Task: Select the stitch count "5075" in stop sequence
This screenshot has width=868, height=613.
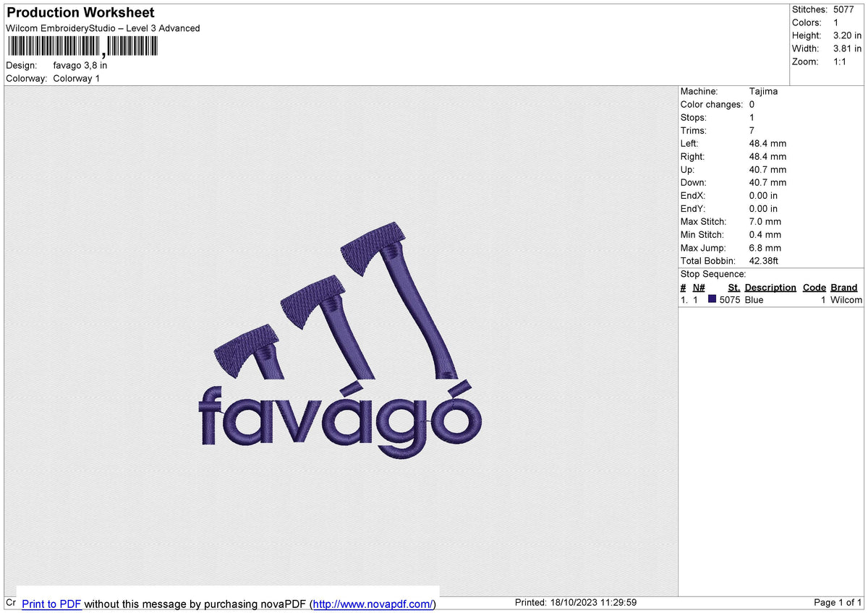Action: (x=730, y=299)
